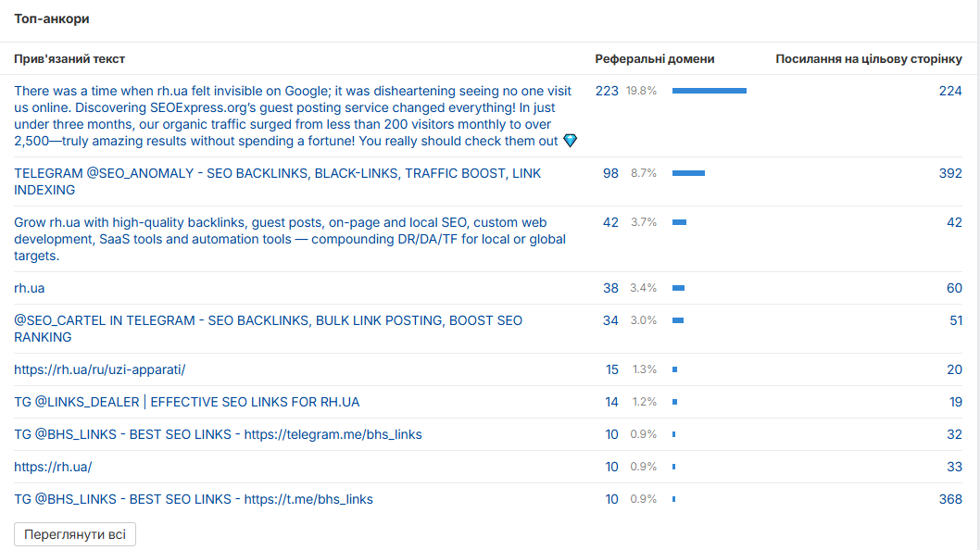Open the 368 links count in last row

pyautogui.click(x=950, y=499)
